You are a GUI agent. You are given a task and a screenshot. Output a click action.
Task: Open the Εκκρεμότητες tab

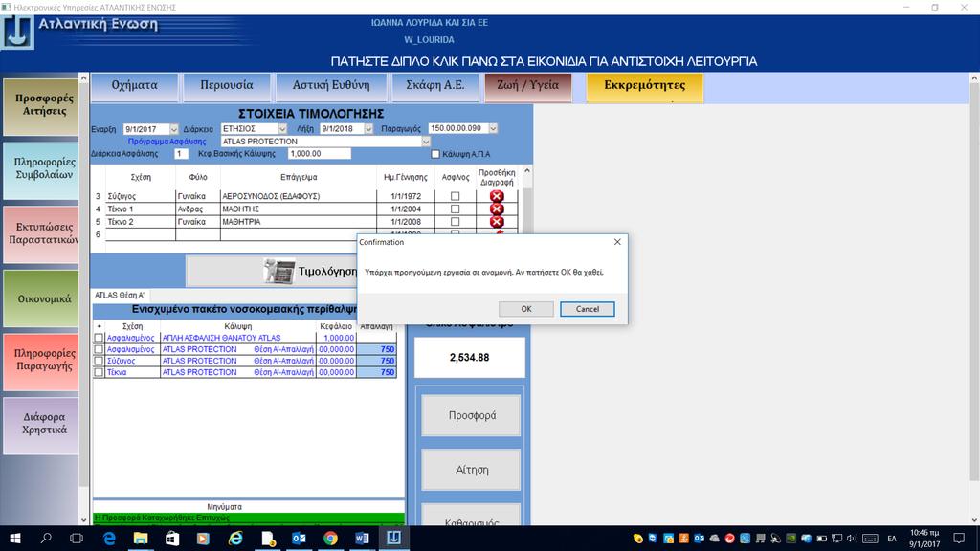644,86
